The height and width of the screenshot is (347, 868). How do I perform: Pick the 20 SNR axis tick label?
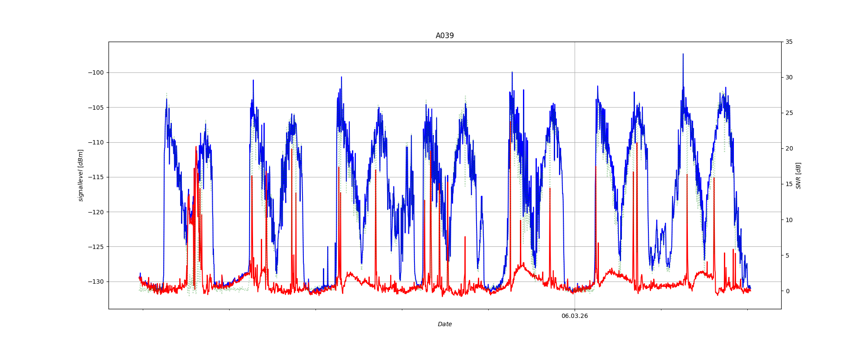pos(789,149)
